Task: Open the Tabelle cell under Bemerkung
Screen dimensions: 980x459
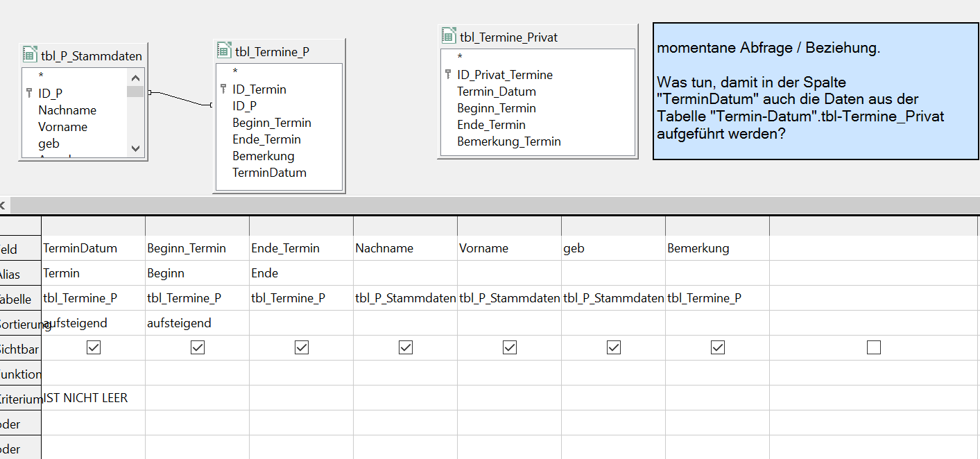Action: (x=718, y=298)
